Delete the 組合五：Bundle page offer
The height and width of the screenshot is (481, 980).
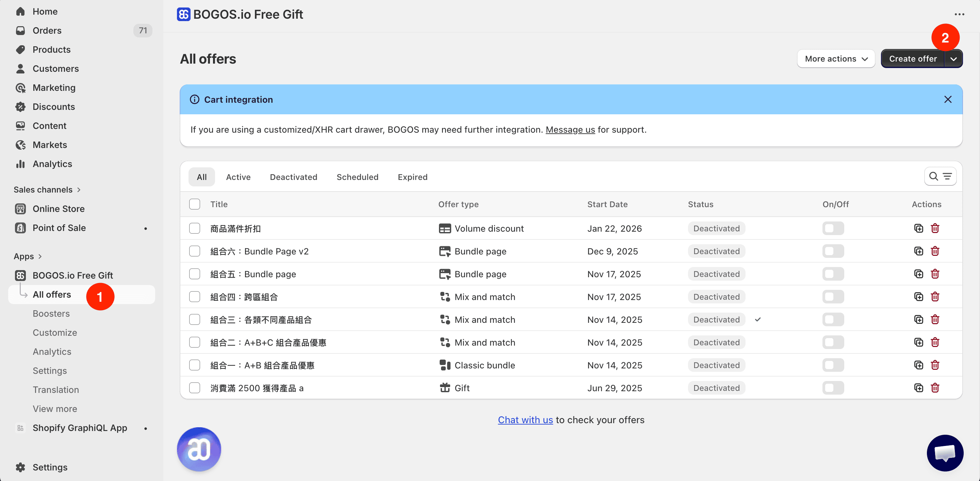click(935, 274)
